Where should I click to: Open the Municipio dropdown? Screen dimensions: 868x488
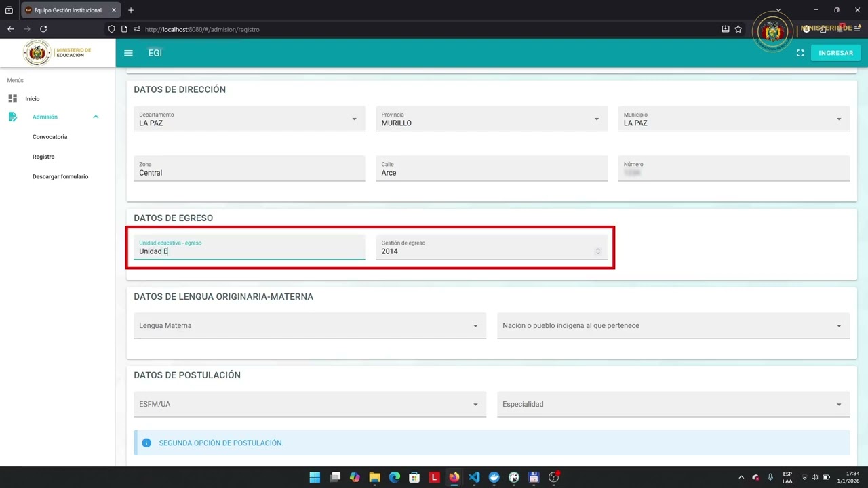[x=734, y=119]
